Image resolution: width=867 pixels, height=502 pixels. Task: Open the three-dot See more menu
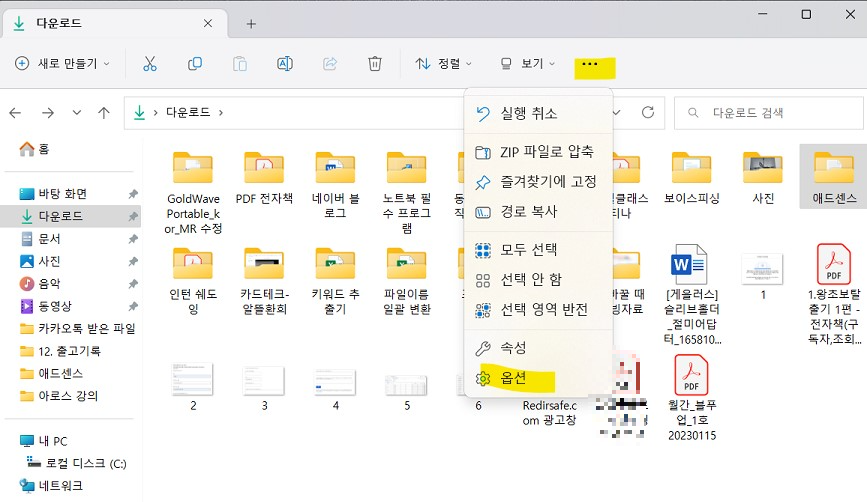(x=590, y=64)
